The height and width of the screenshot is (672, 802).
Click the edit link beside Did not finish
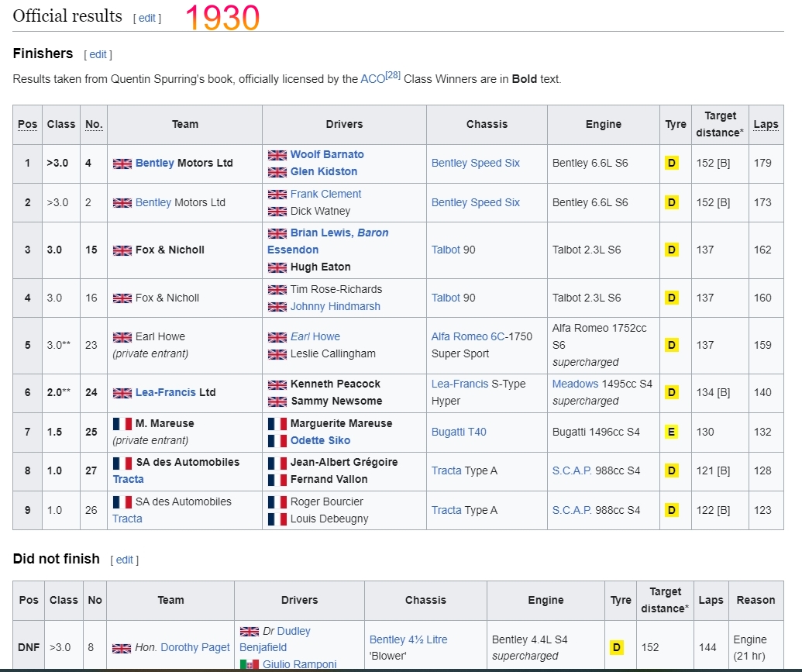124,560
